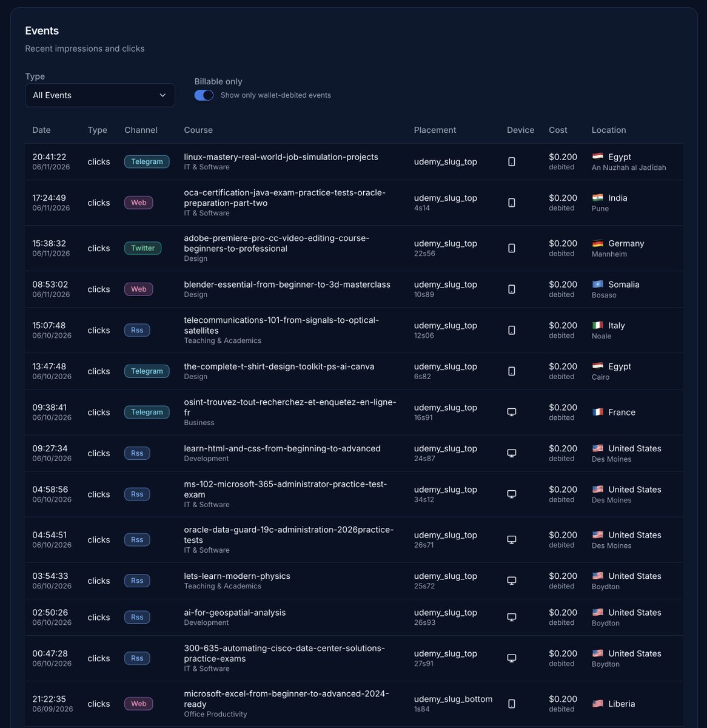Click placement code 34s12
This screenshot has height=728, width=707.
(x=424, y=500)
